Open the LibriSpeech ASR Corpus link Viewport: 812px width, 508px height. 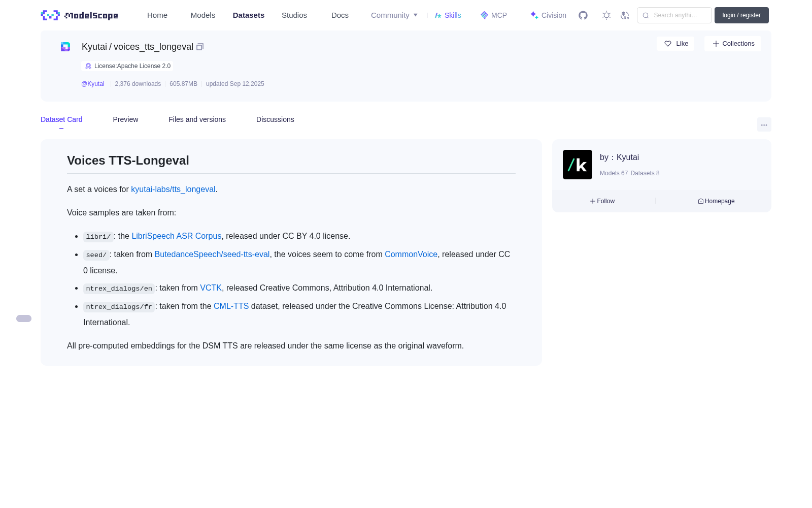click(177, 236)
